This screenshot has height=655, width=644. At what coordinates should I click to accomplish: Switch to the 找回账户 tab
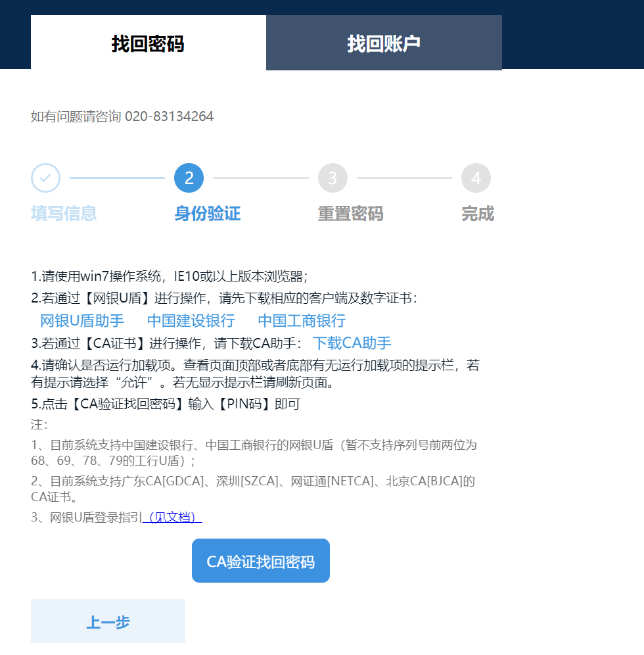[384, 43]
